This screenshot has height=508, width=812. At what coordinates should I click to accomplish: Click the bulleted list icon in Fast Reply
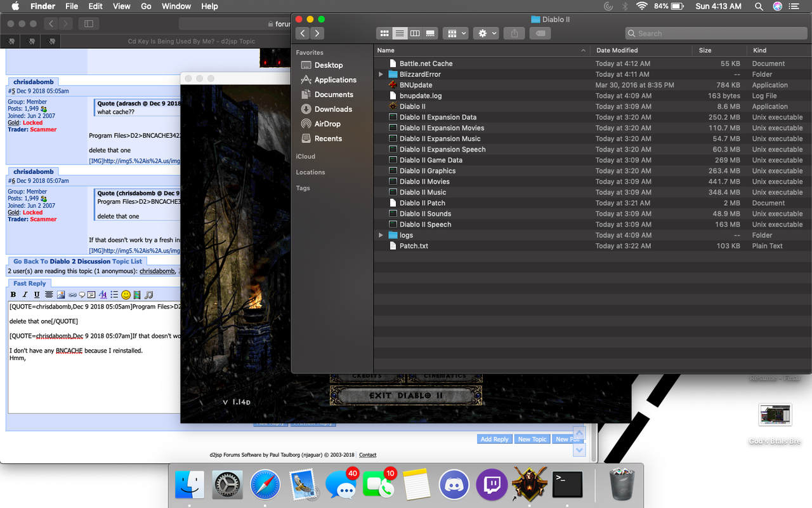[114, 295]
